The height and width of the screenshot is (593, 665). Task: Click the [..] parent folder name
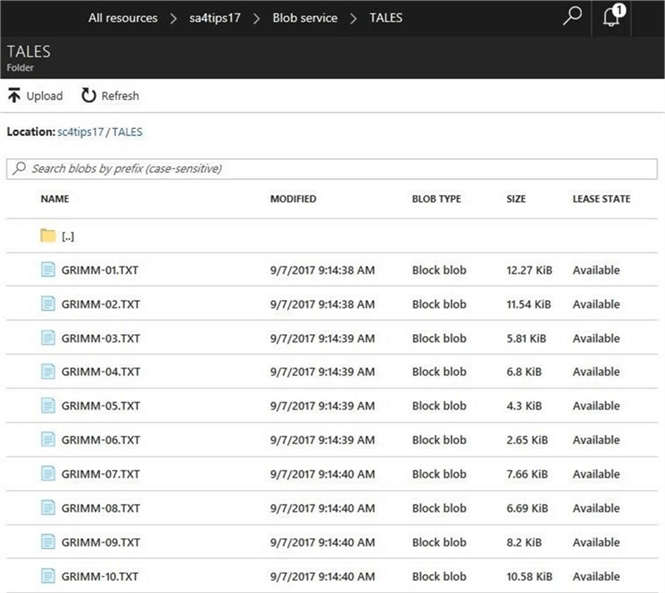(68, 237)
